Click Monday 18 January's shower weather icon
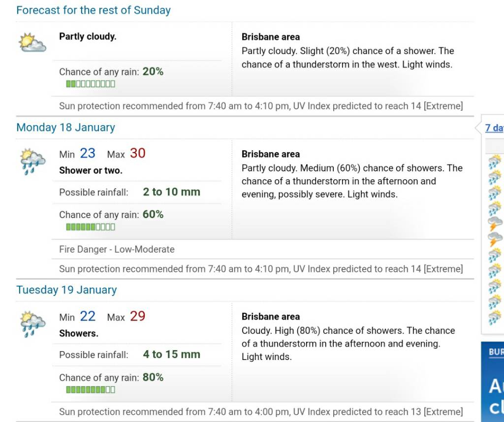Screen dimensions: 504x422 [32, 162]
